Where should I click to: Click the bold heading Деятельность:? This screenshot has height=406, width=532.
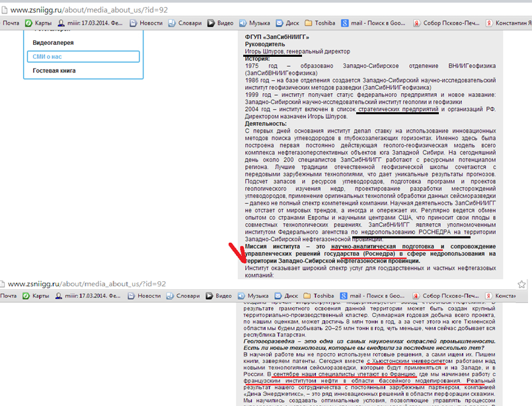[266, 123]
